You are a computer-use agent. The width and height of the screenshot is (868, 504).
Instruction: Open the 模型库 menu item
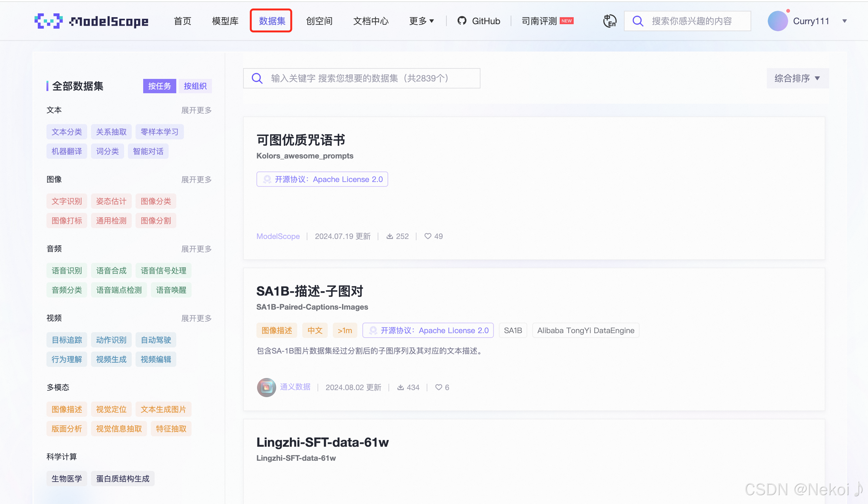(x=225, y=21)
